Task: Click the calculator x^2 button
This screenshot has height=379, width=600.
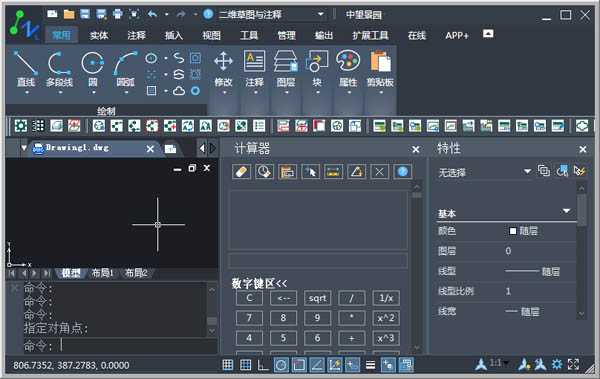Action: [x=386, y=318]
